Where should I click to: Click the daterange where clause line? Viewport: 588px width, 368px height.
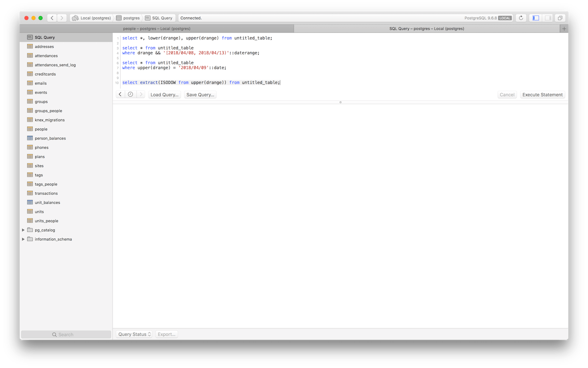tap(191, 53)
